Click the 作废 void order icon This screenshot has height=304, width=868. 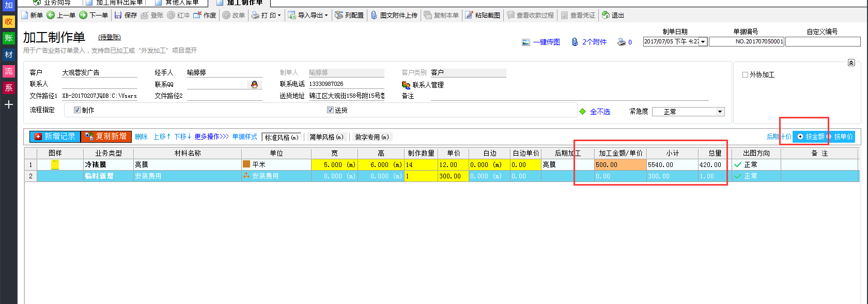point(197,16)
